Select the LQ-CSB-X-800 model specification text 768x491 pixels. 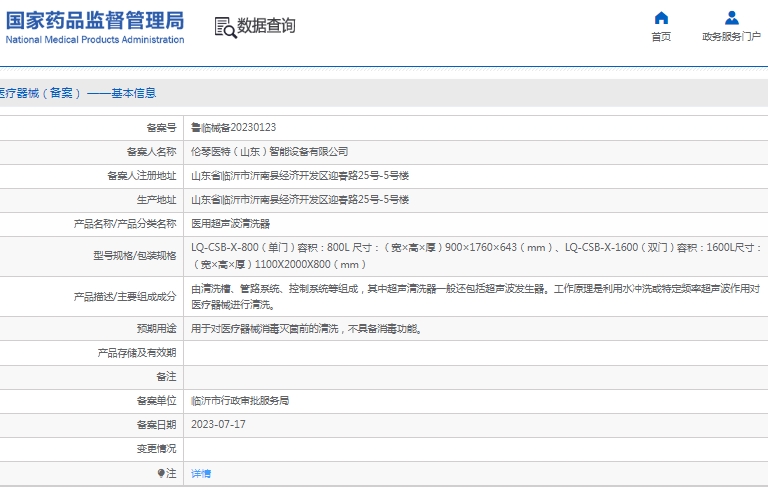pyautogui.click(x=476, y=256)
